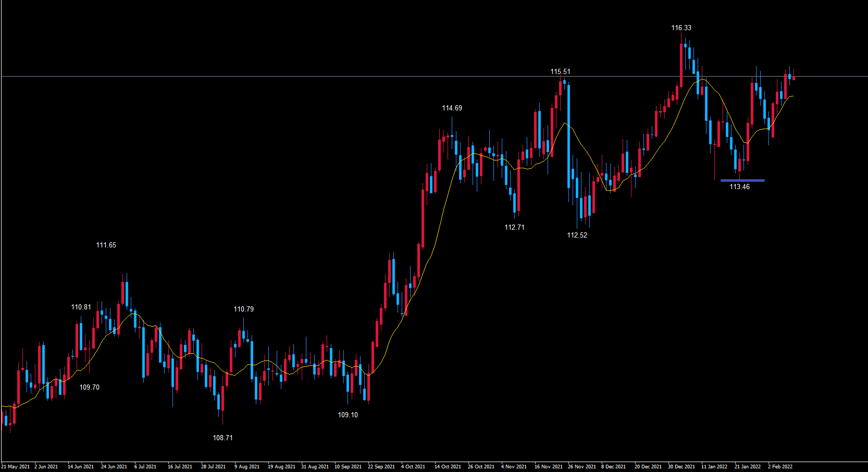Select the 30 Dec 2021 date marker
This screenshot has height=472, width=868.
tap(681, 467)
